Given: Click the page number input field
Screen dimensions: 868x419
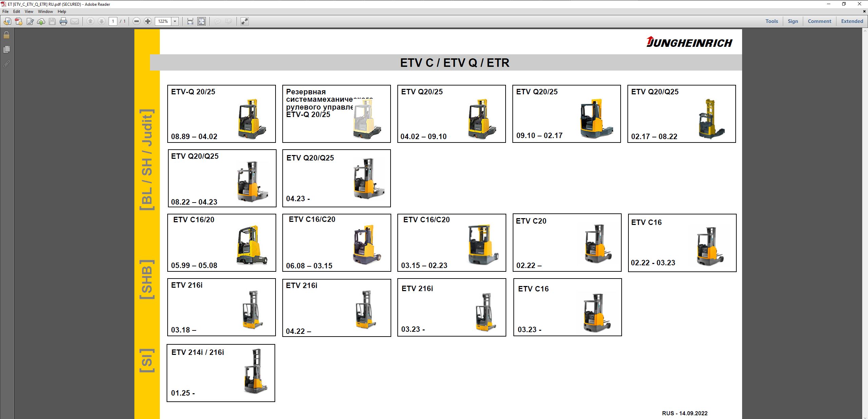Looking at the screenshot, I should 113,21.
